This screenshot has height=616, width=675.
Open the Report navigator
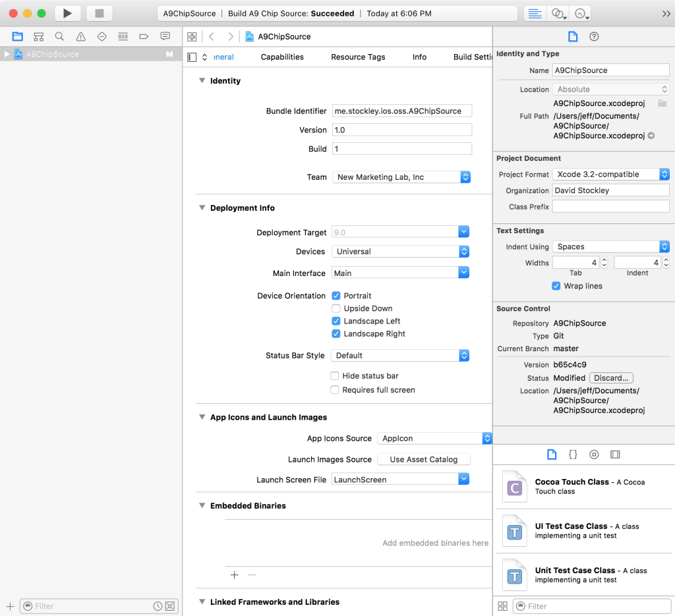[165, 36]
